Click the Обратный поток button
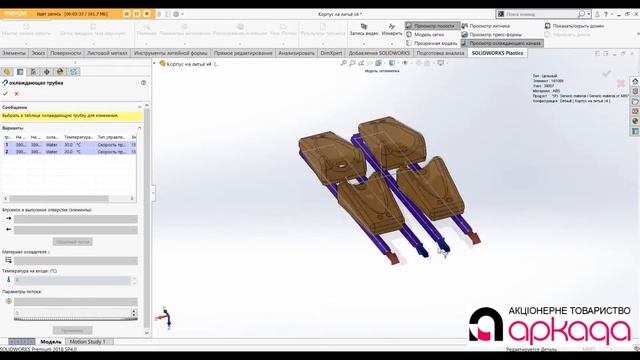Screen dimensions: 640x360 pyautogui.click(x=73, y=242)
